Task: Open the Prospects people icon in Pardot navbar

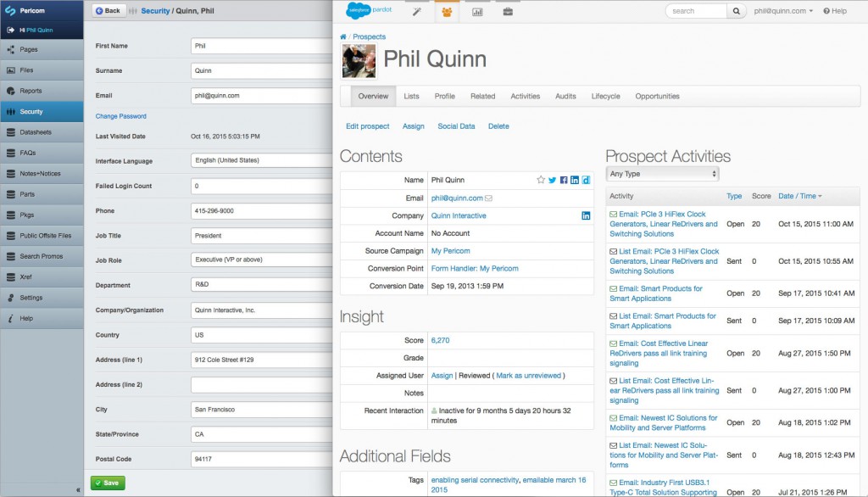Action: point(447,12)
